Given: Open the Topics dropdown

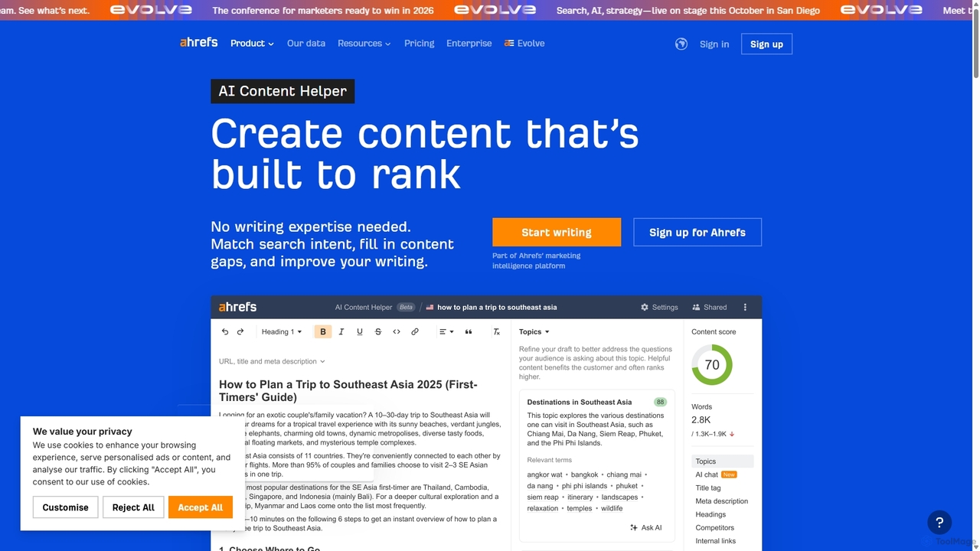Looking at the screenshot, I should [534, 331].
